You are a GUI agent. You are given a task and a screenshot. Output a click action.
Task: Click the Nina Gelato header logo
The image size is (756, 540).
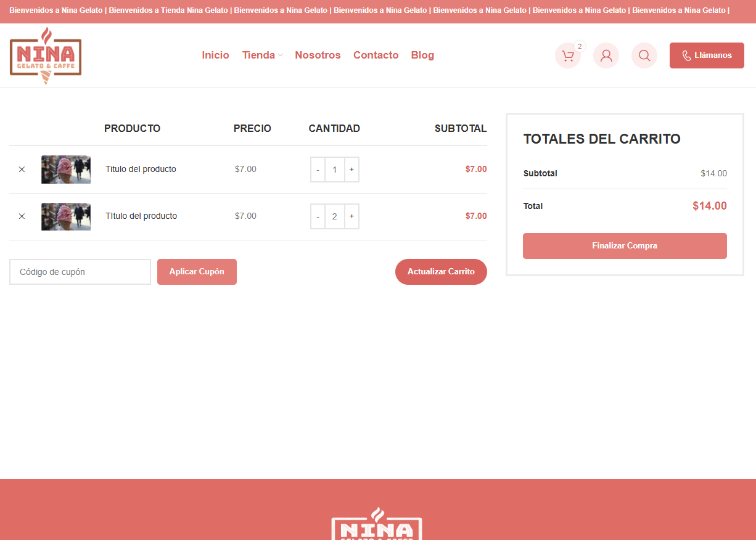[46, 55]
